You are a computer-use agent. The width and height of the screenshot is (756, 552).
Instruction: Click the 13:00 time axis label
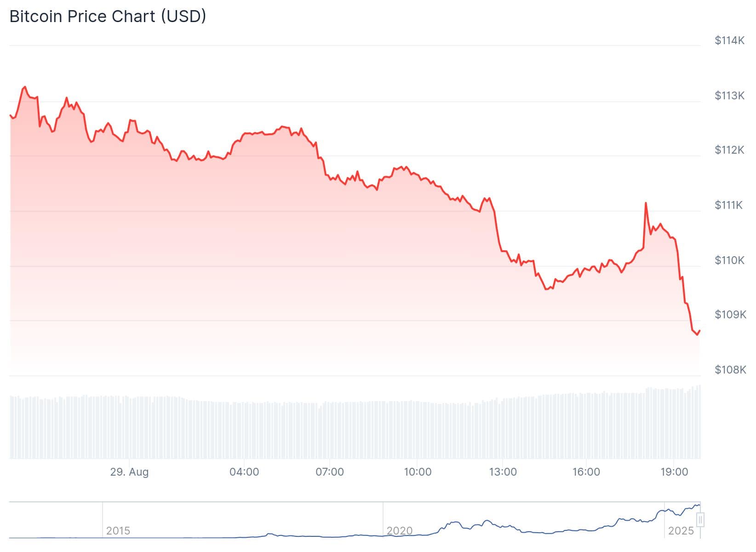coord(503,472)
